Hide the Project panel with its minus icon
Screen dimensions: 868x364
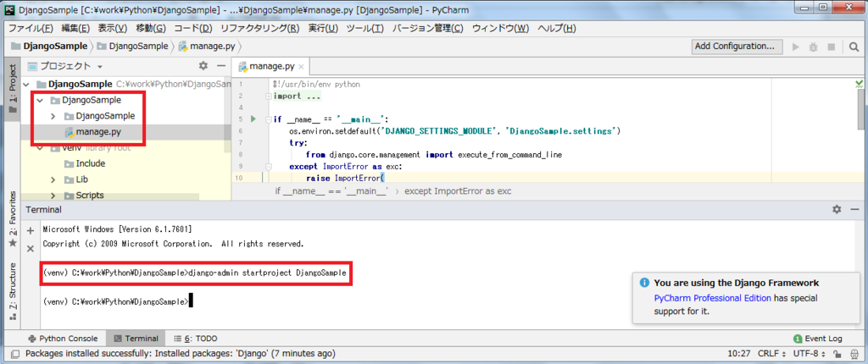tap(221, 66)
